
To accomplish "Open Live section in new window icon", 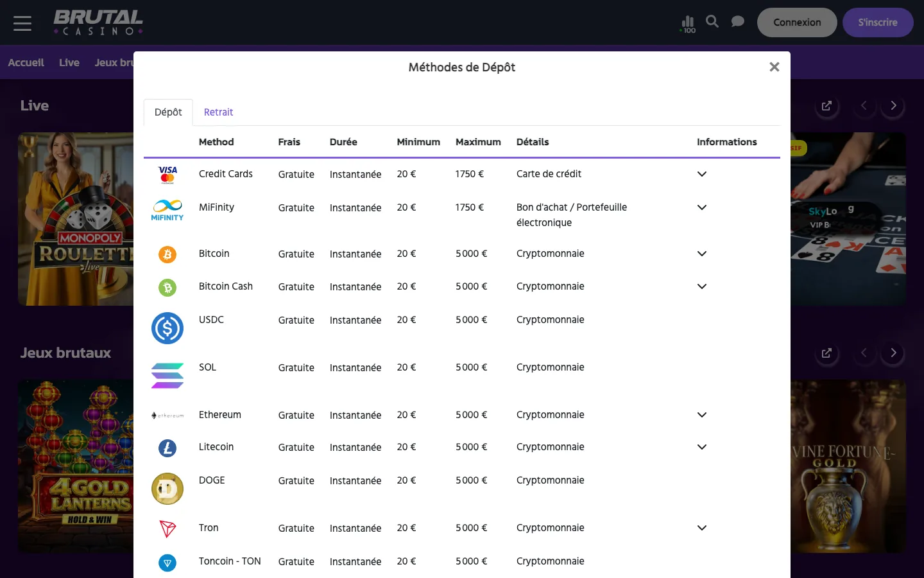I will [826, 106].
